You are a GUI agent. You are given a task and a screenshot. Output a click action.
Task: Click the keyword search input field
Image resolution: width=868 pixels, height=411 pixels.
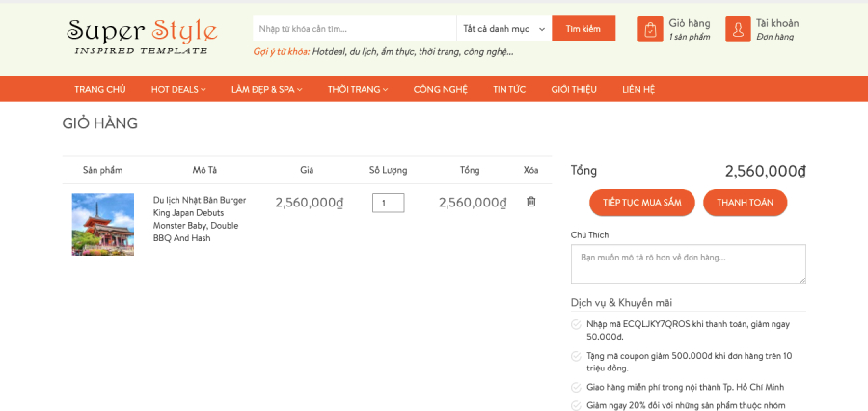point(355,29)
